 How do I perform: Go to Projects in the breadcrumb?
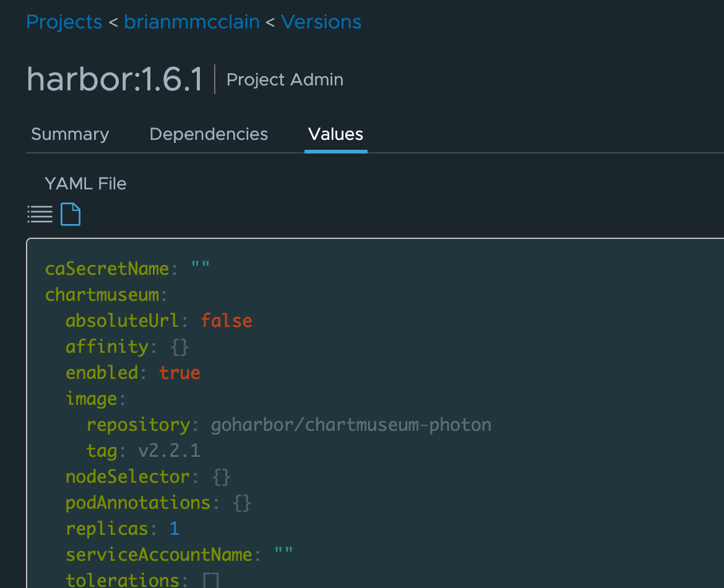tap(64, 22)
